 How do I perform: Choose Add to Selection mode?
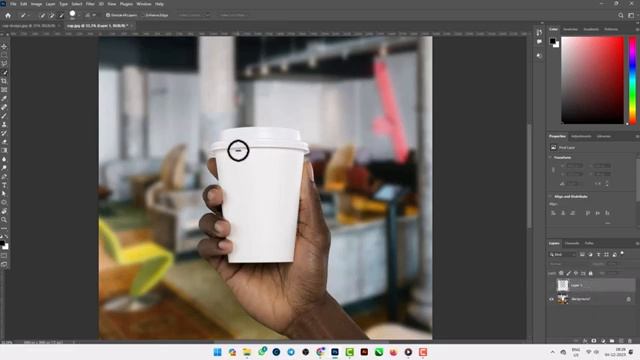(x=52, y=15)
